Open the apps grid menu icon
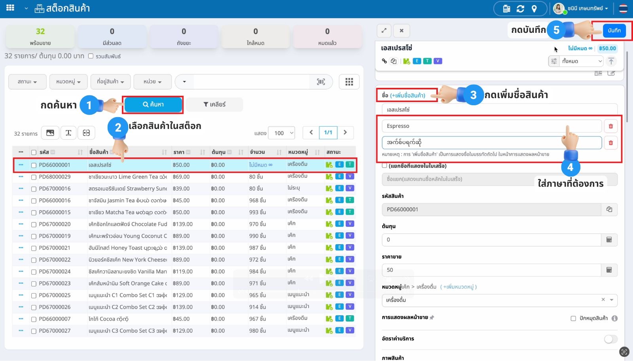 (10, 8)
